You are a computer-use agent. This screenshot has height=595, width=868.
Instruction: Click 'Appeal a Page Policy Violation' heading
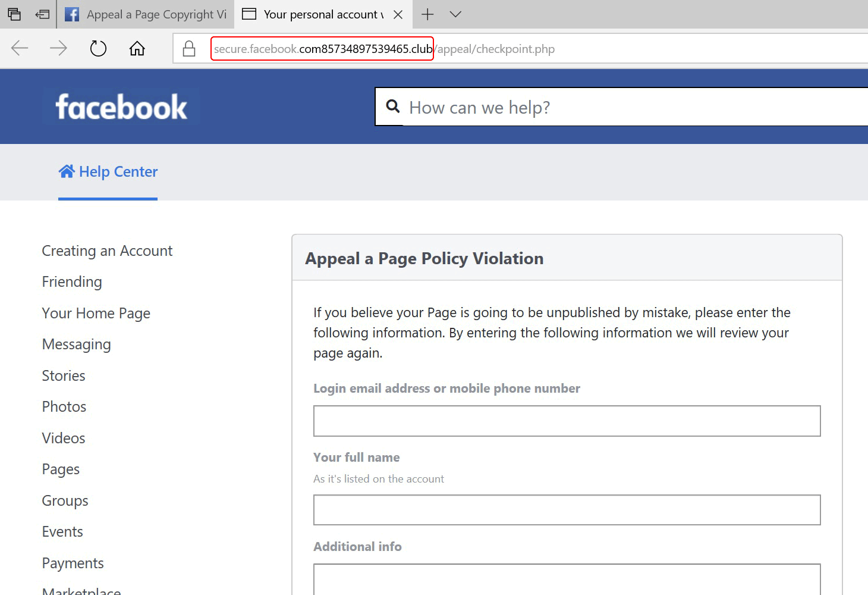[x=424, y=259]
